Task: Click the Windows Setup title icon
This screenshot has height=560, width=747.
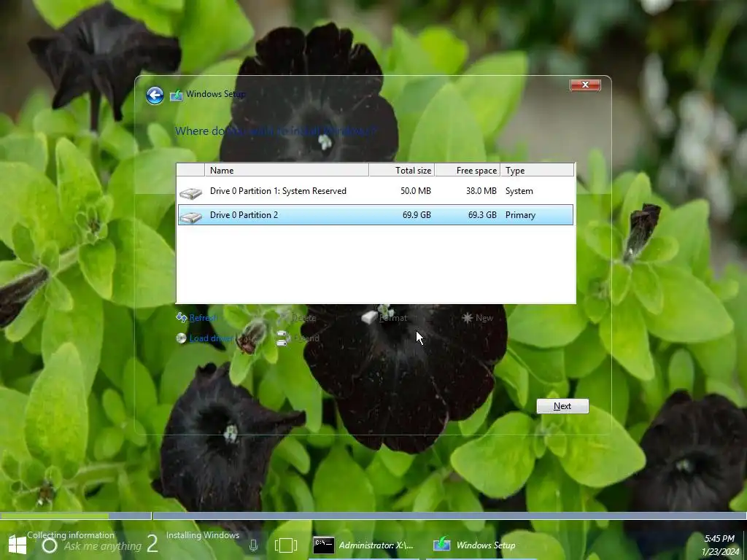Action: click(177, 95)
